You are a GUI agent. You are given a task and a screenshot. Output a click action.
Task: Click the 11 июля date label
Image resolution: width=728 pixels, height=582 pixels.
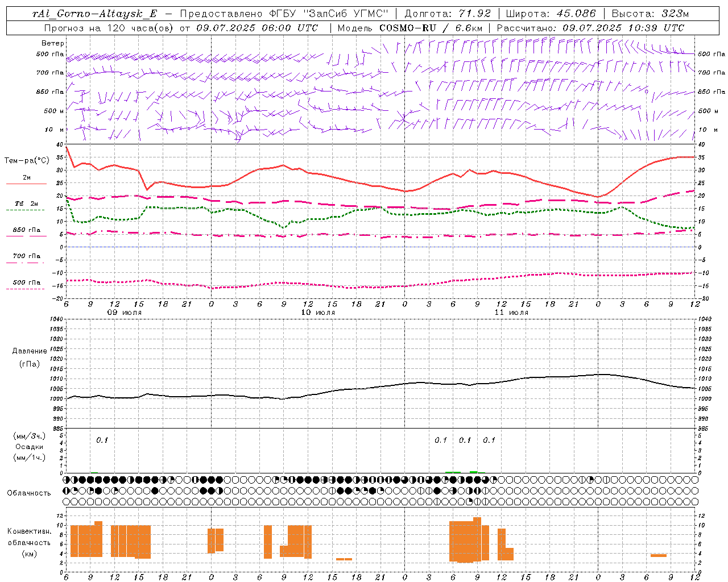[x=511, y=313]
